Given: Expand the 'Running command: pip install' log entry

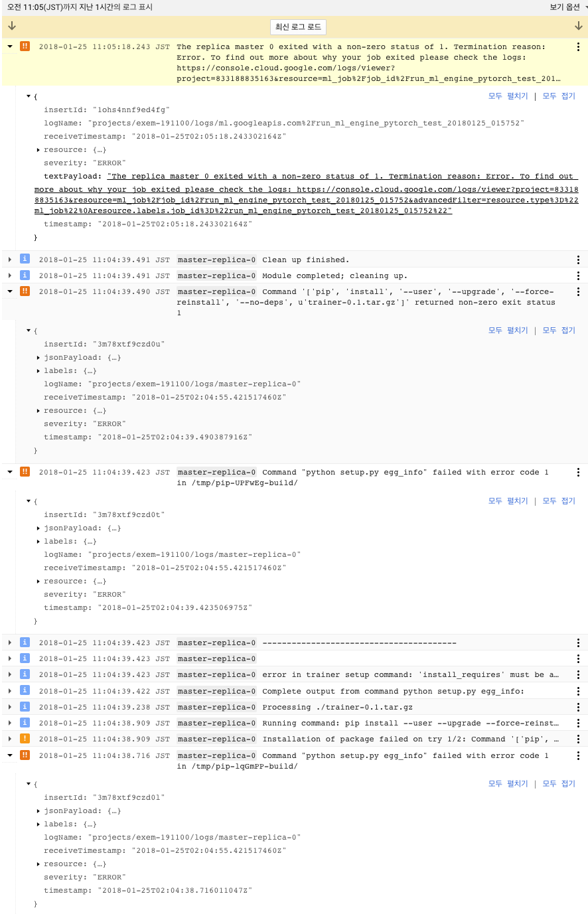Looking at the screenshot, I should (x=10, y=723).
